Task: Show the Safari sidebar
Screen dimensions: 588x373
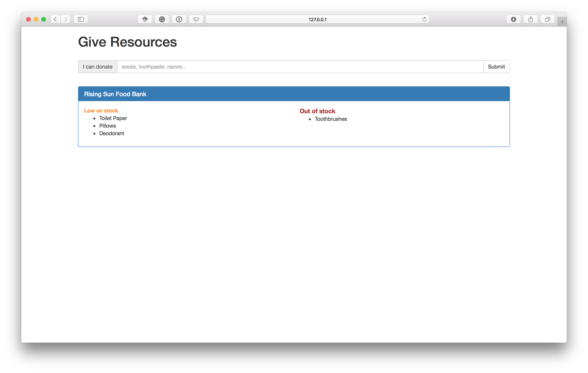Action: (81, 19)
